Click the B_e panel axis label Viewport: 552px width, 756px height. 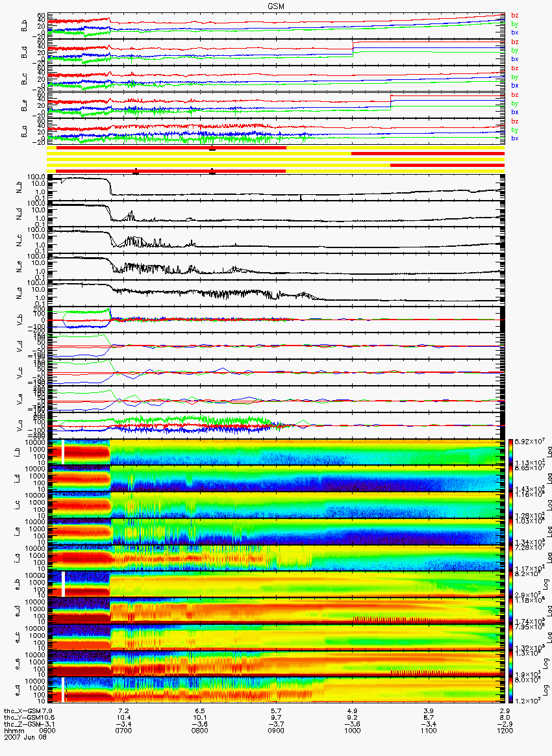[x=24, y=106]
